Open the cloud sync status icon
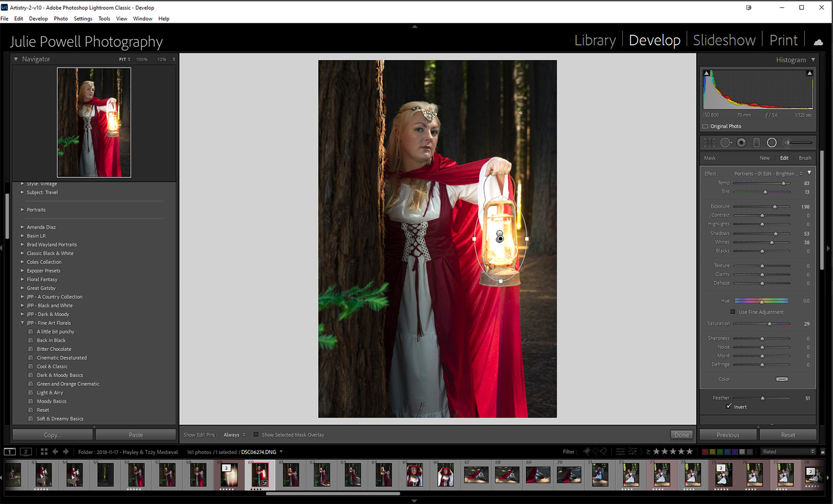Screen dimensions: 833x504 (818, 42)
